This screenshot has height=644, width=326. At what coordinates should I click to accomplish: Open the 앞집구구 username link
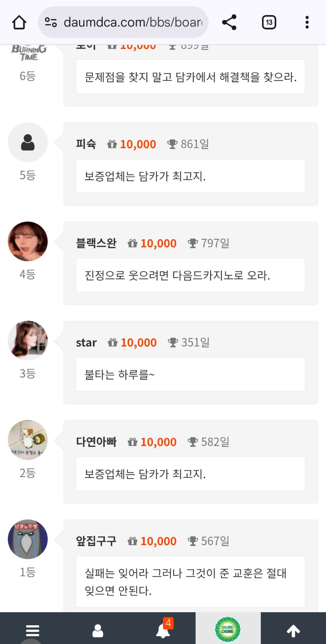coord(96,541)
